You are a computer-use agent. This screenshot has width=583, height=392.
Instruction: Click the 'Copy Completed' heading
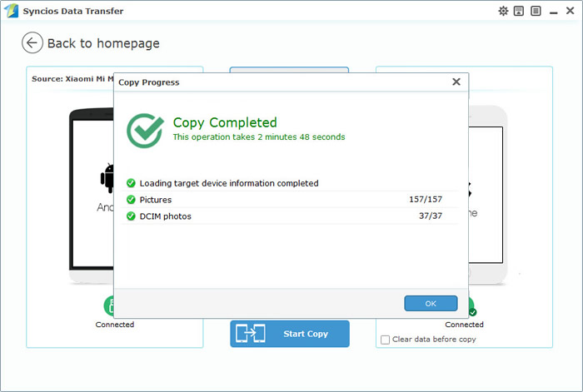point(225,122)
